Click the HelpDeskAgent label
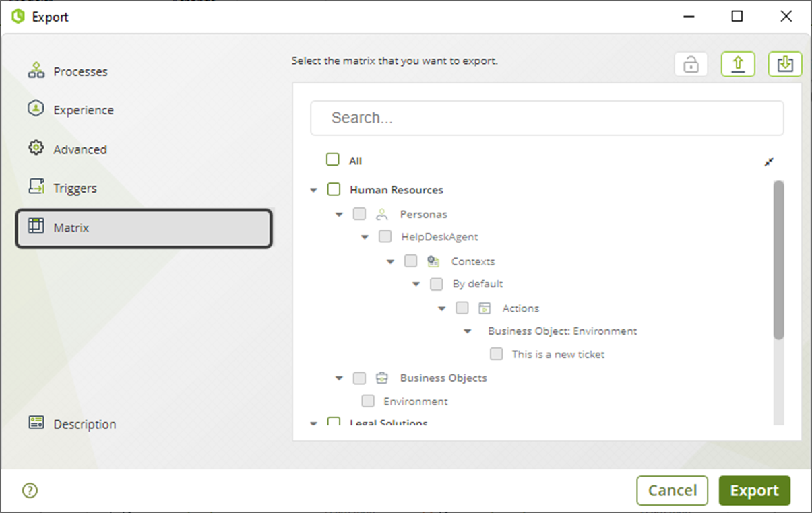The height and width of the screenshot is (513, 812). (x=439, y=237)
